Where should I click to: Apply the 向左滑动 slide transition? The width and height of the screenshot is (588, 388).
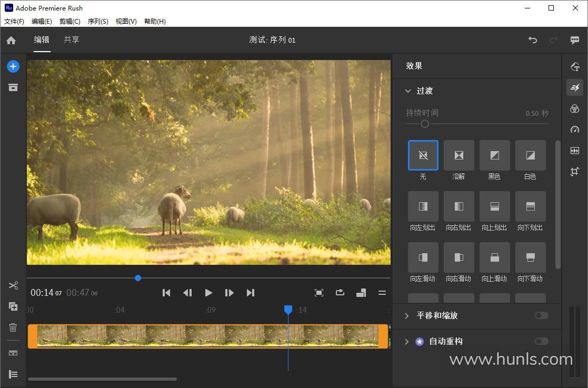pyautogui.click(x=423, y=257)
